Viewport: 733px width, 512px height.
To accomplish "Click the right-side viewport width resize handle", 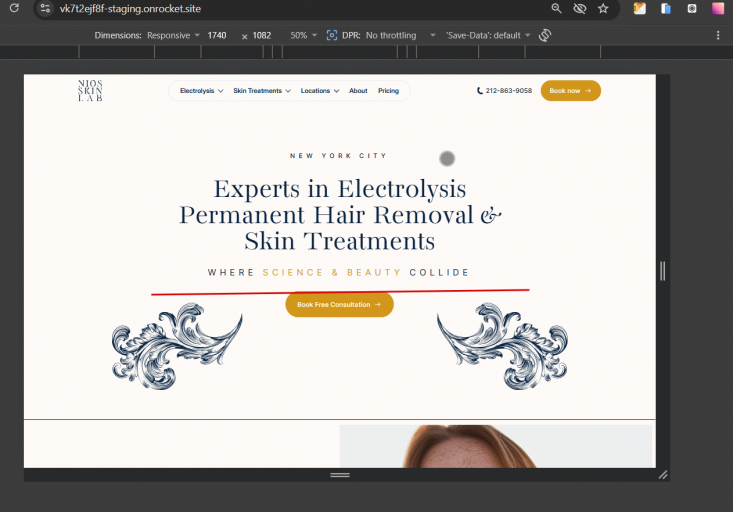I will point(662,271).
